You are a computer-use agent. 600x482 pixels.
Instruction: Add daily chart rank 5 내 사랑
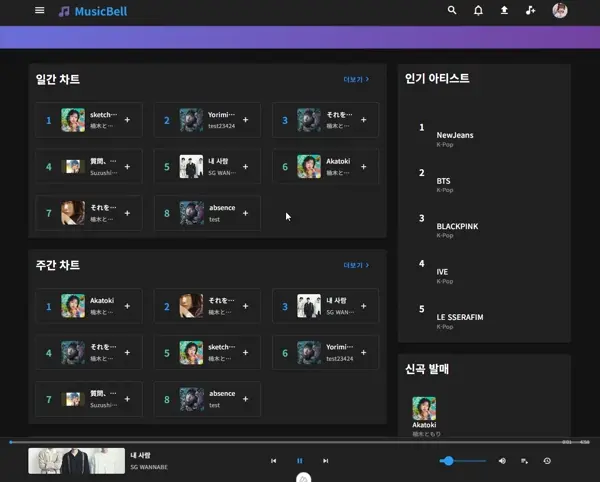[x=245, y=166]
